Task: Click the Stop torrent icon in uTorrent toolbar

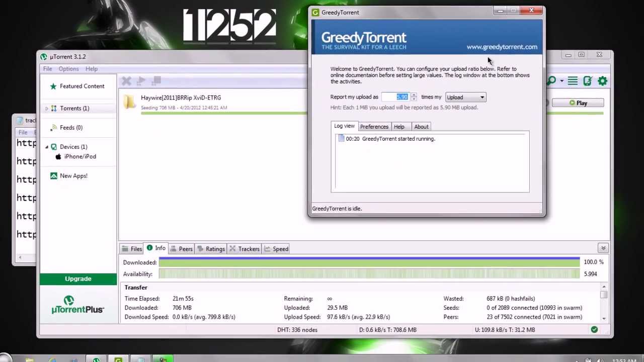Action: (156, 80)
